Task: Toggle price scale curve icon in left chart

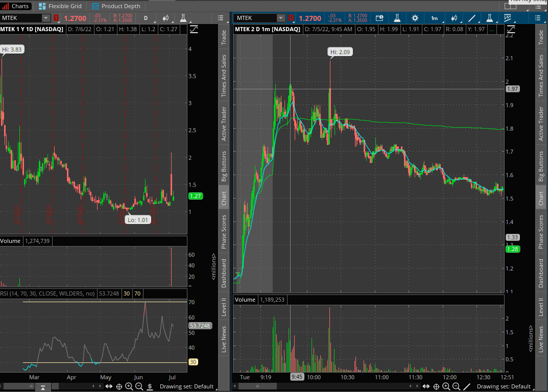Action: [194, 29]
